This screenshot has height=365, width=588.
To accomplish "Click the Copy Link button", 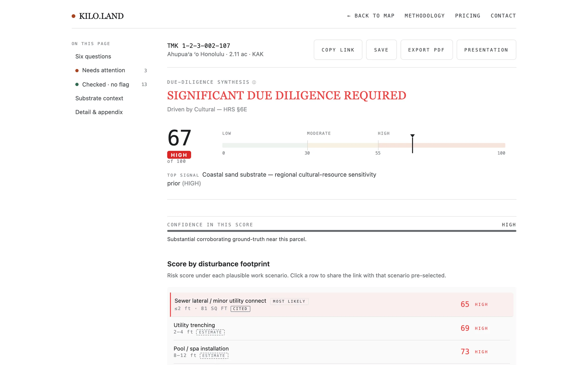I will pyautogui.click(x=338, y=50).
